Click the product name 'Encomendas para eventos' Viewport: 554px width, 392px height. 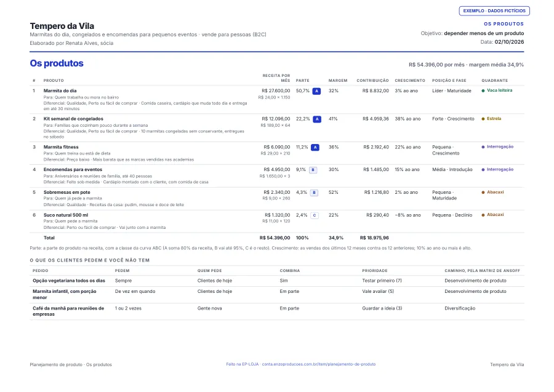(73, 170)
